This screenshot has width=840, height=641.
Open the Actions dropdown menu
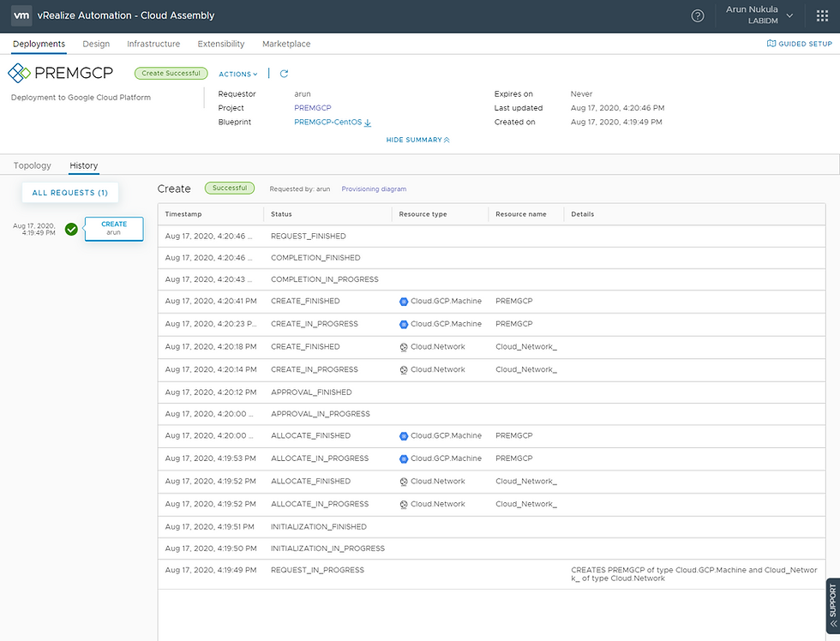(238, 74)
